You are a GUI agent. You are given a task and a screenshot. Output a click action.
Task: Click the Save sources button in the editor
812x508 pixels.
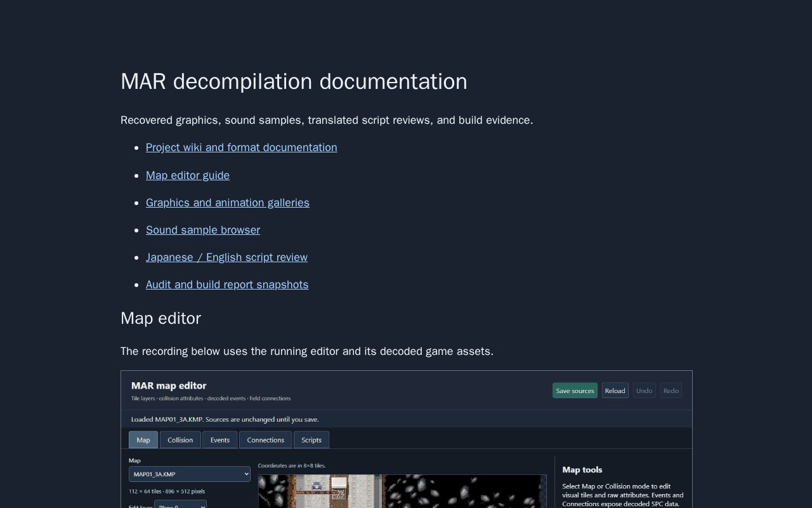pos(575,391)
